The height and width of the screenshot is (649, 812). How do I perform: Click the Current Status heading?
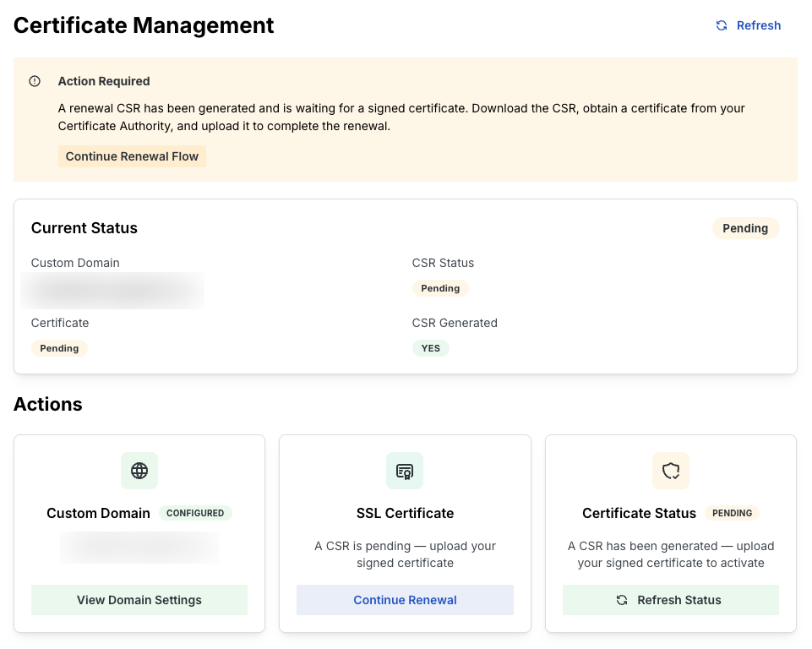pos(84,228)
